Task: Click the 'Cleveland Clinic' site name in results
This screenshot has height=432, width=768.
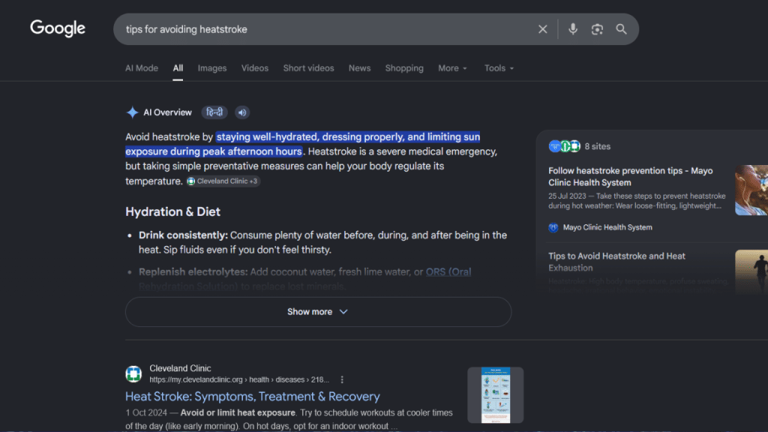Action: point(180,368)
